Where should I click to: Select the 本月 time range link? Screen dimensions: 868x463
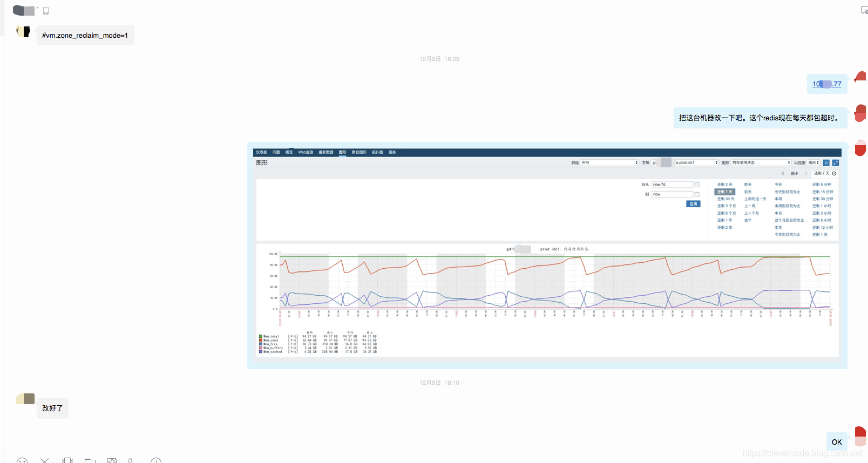point(778,213)
